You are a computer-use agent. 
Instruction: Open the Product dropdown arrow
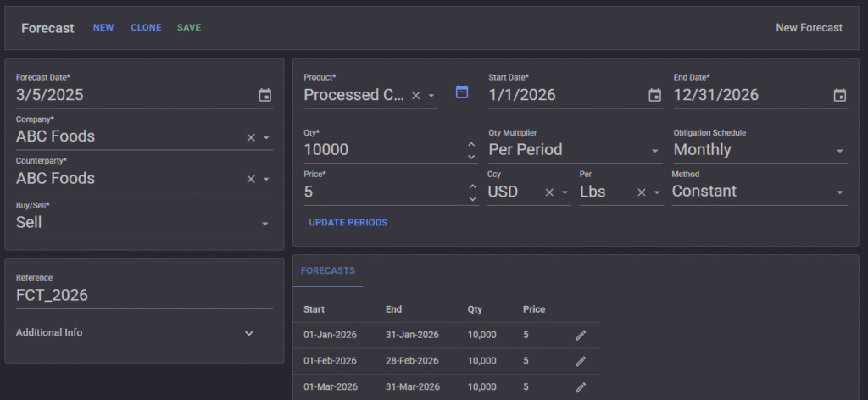pyautogui.click(x=431, y=96)
